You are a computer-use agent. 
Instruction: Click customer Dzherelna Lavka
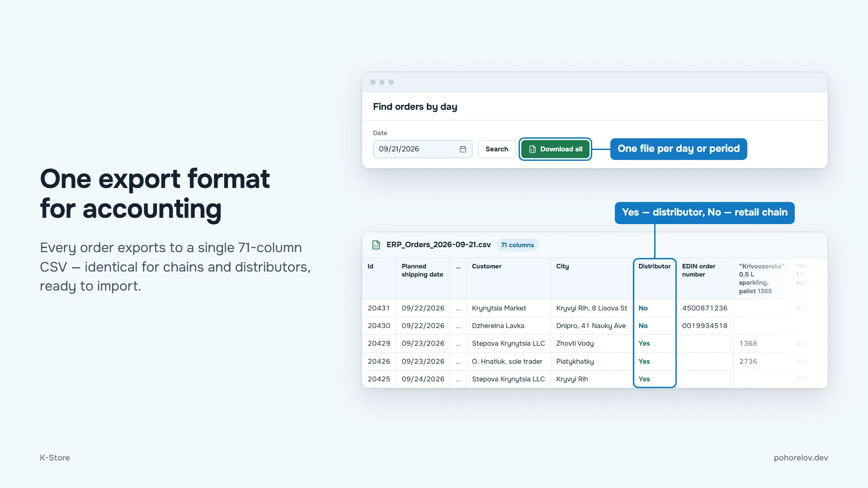(498, 326)
